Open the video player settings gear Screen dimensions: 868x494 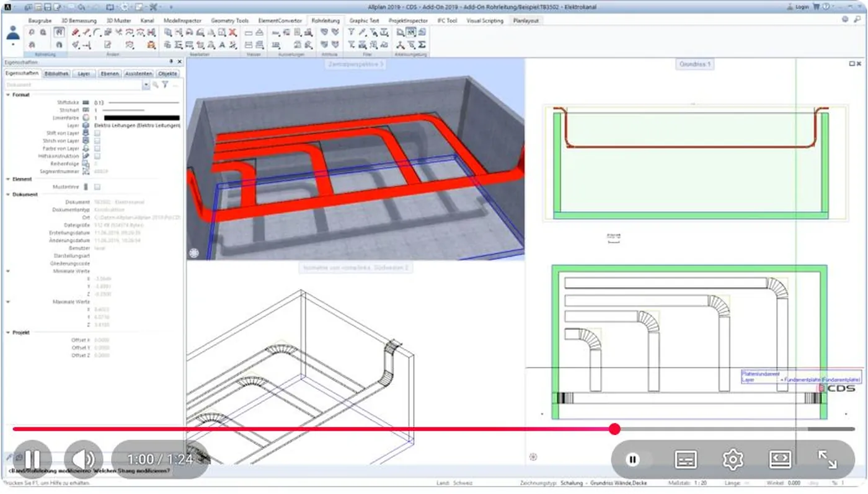pyautogui.click(x=733, y=459)
